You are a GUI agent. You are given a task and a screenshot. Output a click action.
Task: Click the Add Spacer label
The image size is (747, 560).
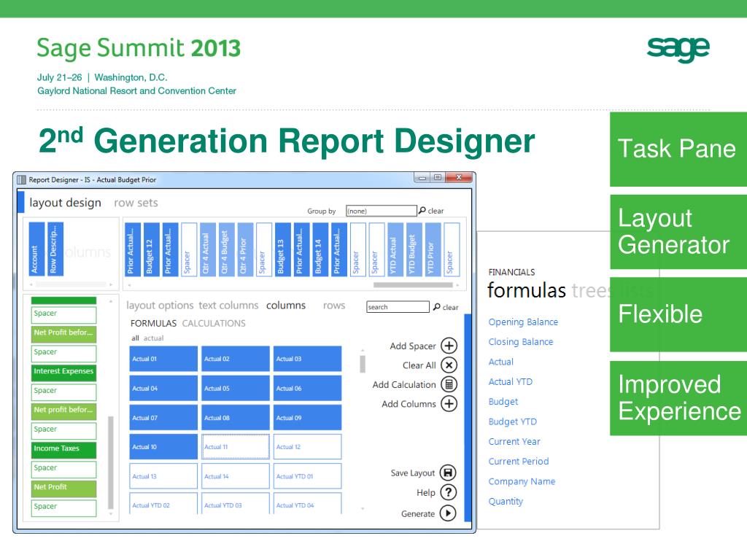[413, 346]
